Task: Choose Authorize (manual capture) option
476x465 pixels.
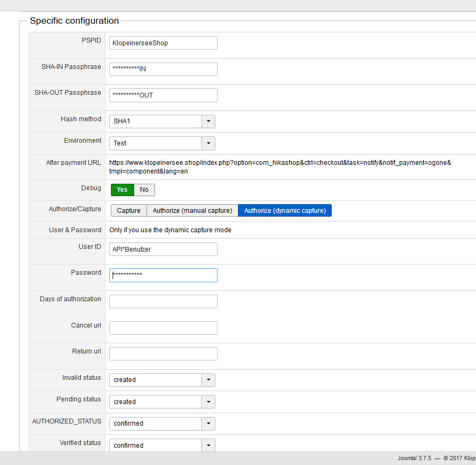Action: tap(192, 211)
